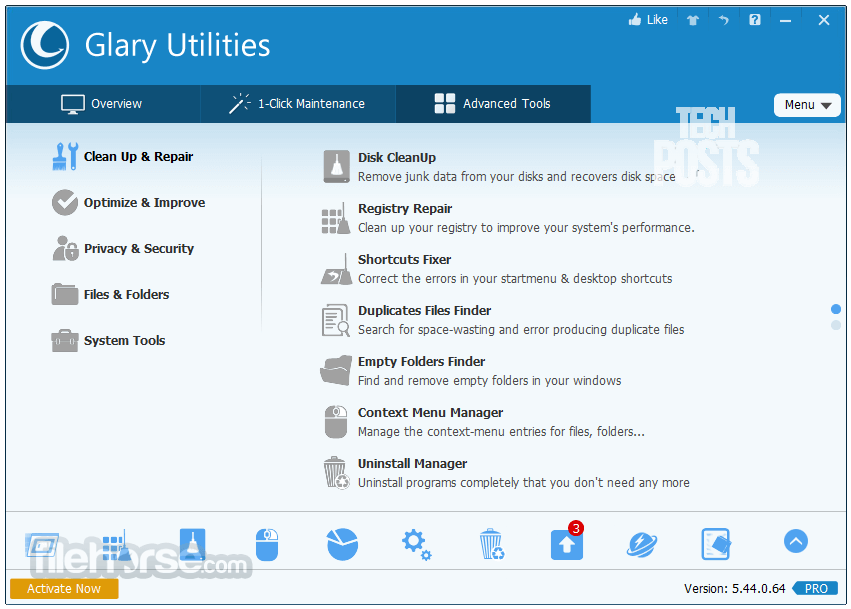Screen dimensions: 851x609
Task: Expand bottom toolbar with up chevron
Action: point(796,541)
